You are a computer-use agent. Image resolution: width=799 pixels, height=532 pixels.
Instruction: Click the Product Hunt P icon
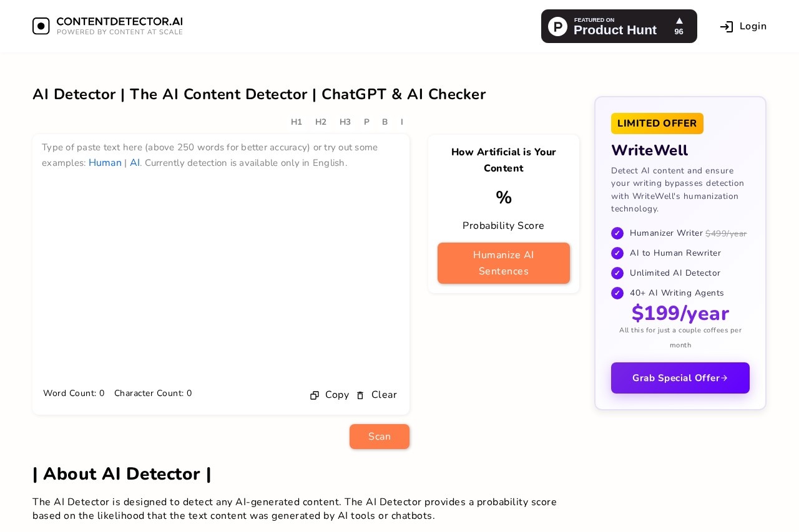[557, 26]
